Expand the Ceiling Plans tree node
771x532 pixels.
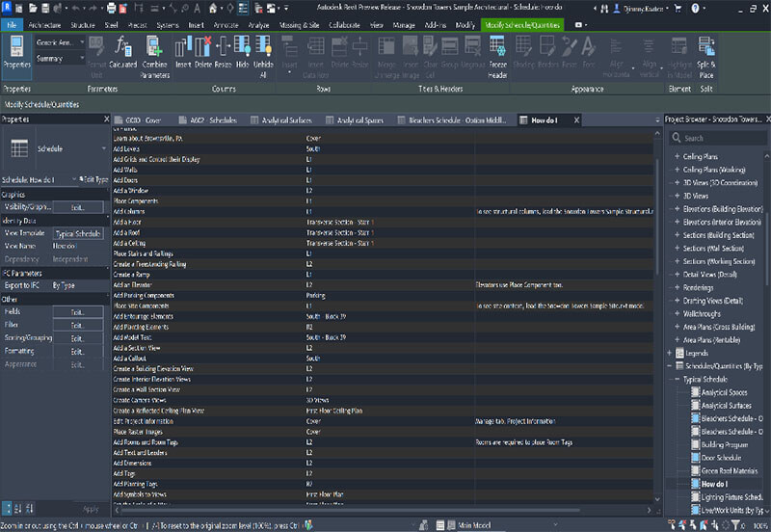677,155
